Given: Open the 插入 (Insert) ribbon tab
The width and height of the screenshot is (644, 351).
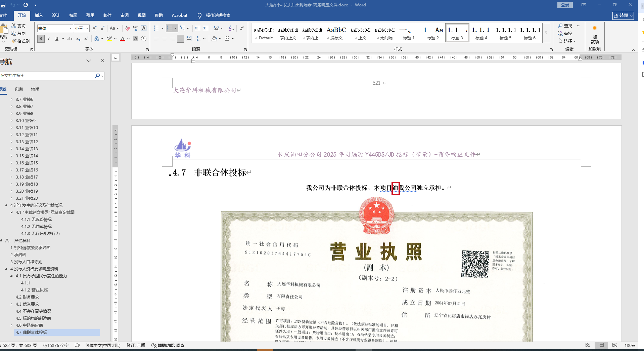Looking at the screenshot, I should [39, 15].
